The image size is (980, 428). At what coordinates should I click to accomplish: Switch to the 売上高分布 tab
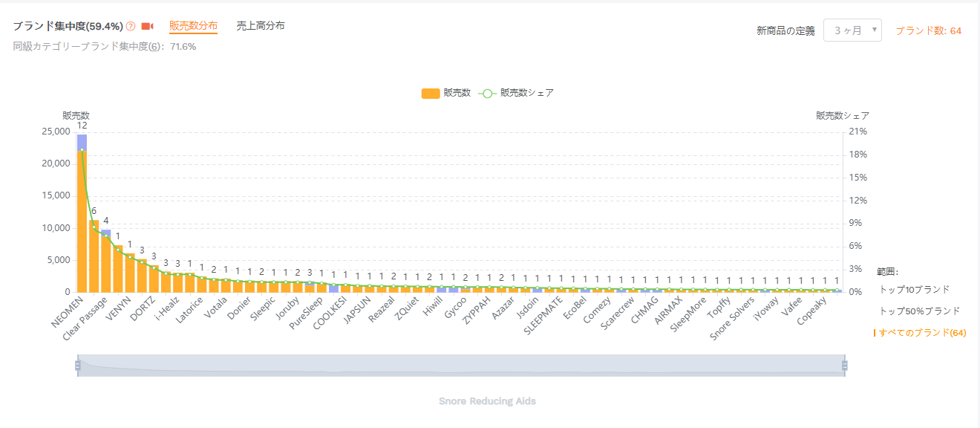pos(261,26)
